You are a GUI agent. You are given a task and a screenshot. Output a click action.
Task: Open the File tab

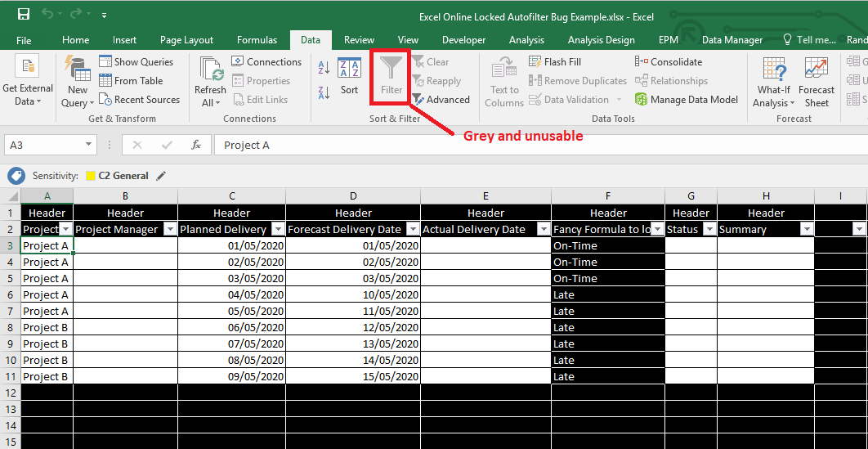coord(24,40)
